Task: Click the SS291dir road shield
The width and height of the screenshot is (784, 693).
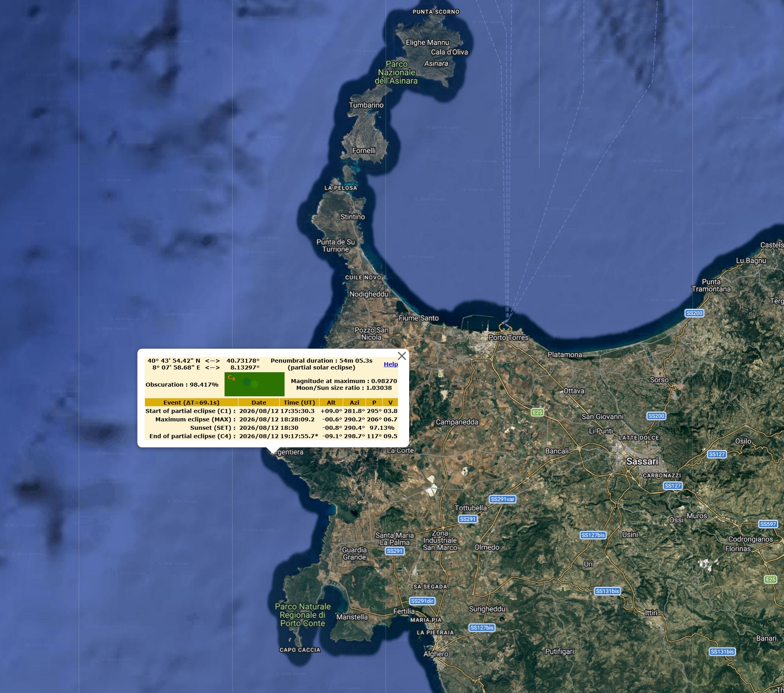Action: click(x=422, y=601)
